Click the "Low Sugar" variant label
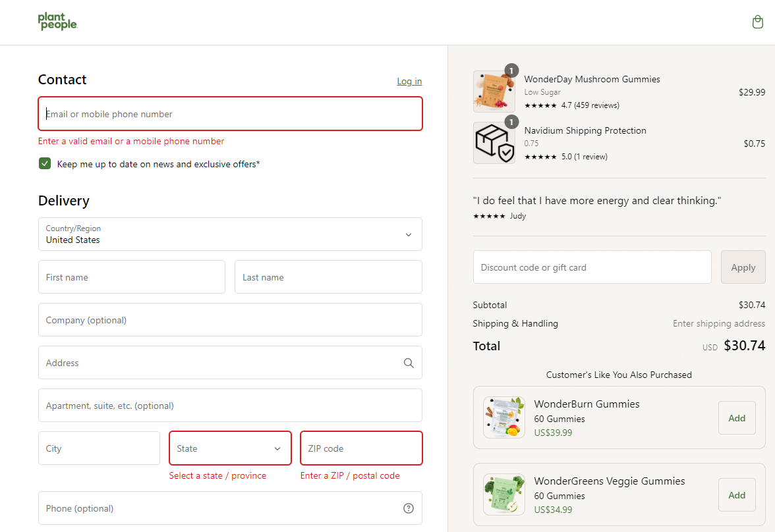 [x=542, y=92]
